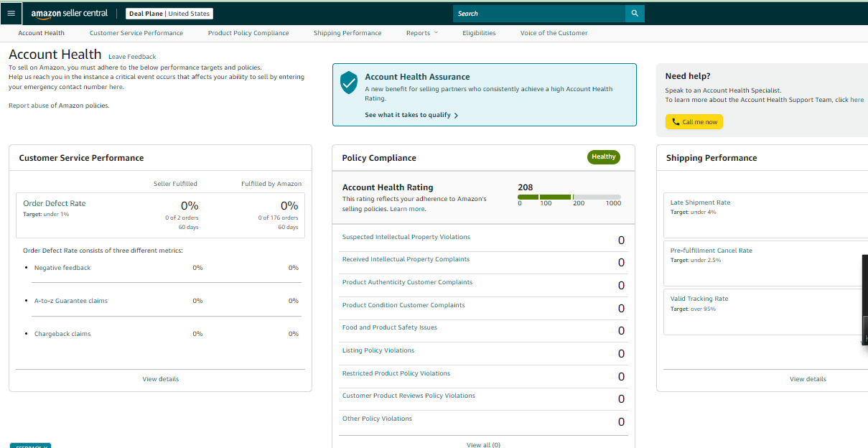Click inside the Search input field
This screenshot has width=868, height=448.
(x=539, y=14)
